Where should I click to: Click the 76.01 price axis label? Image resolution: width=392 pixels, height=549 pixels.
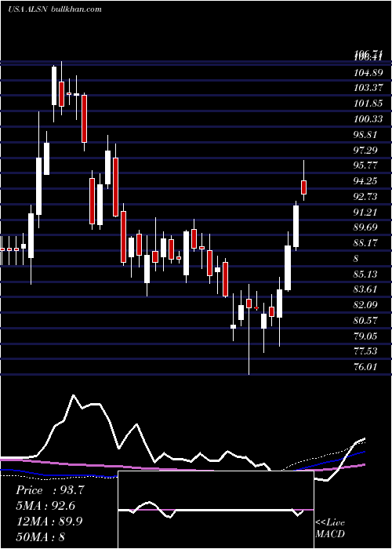367,367
